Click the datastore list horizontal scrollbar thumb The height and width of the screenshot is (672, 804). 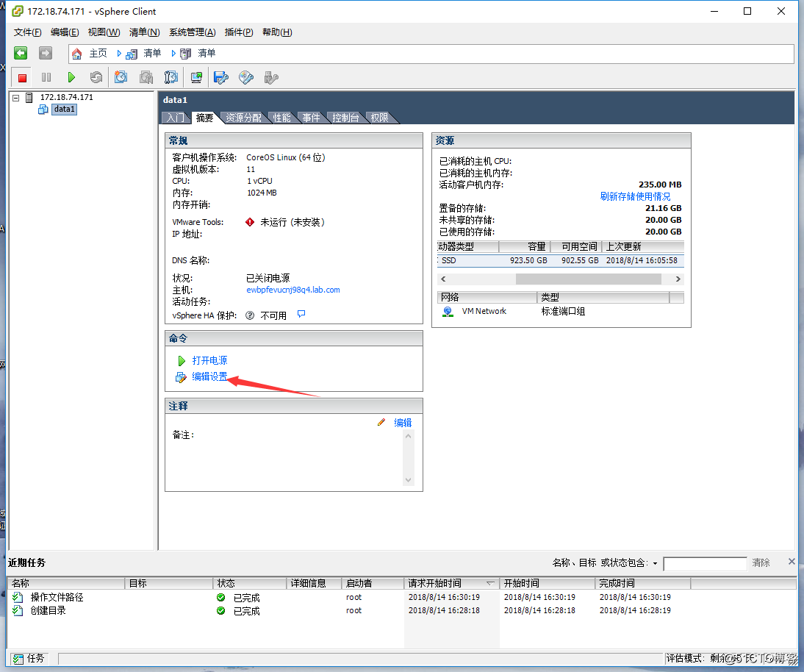tap(588, 279)
